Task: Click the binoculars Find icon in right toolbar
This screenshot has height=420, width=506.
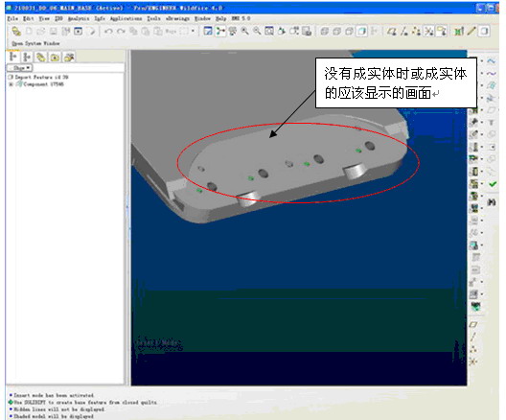Action: [492, 202]
